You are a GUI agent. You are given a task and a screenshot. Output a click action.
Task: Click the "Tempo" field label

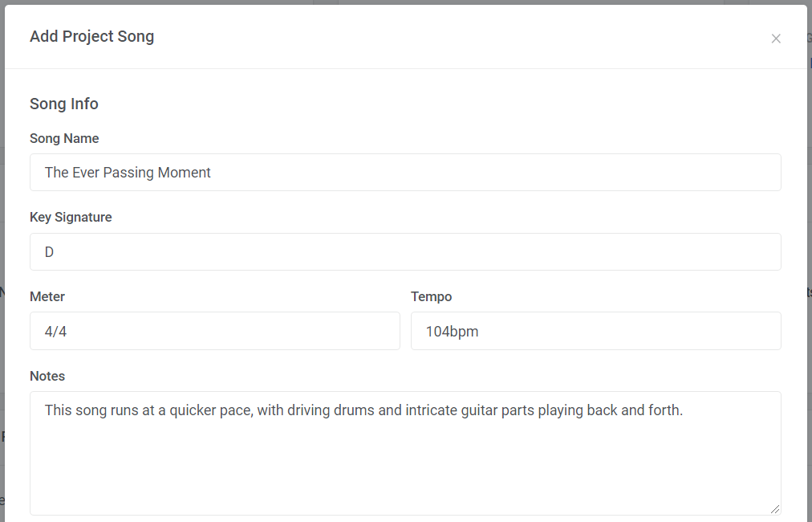click(x=432, y=296)
